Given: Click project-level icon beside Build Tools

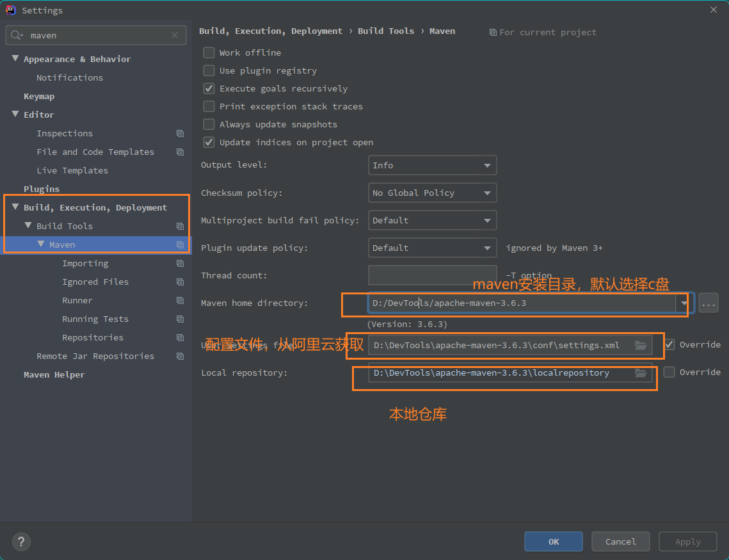Looking at the screenshot, I should click(180, 227).
